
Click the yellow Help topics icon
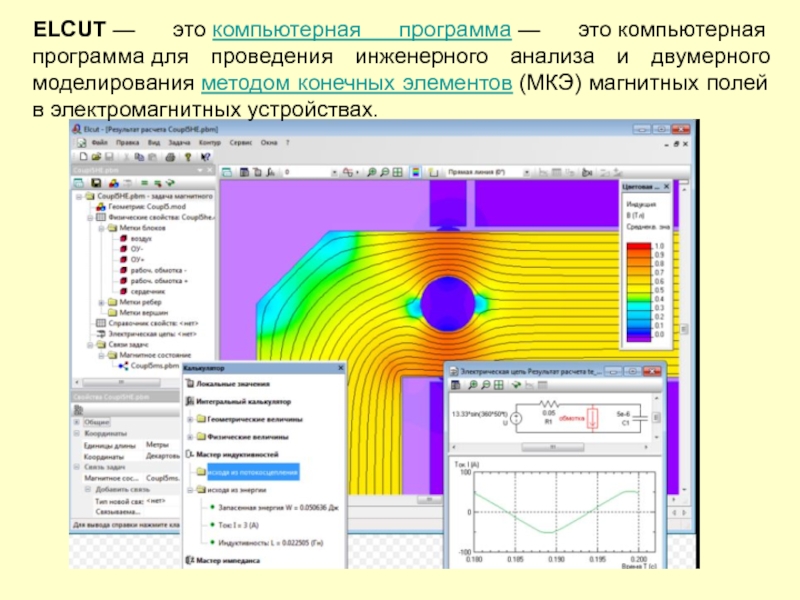pyautogui.click(x=188, y=157)
